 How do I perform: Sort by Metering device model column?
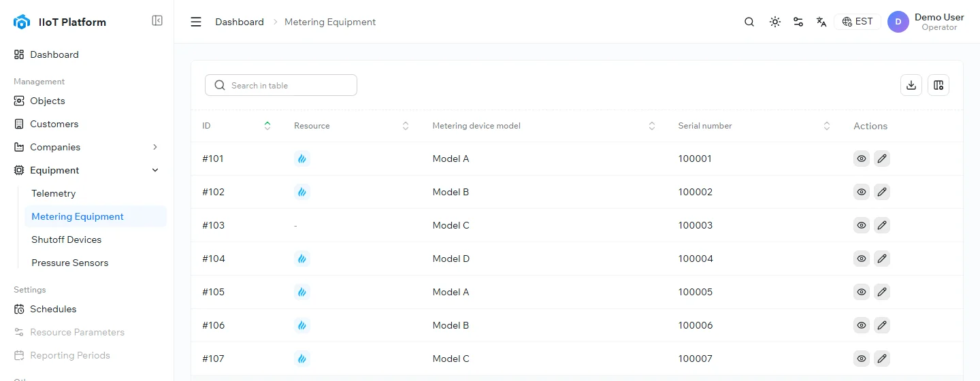point(652,126)
